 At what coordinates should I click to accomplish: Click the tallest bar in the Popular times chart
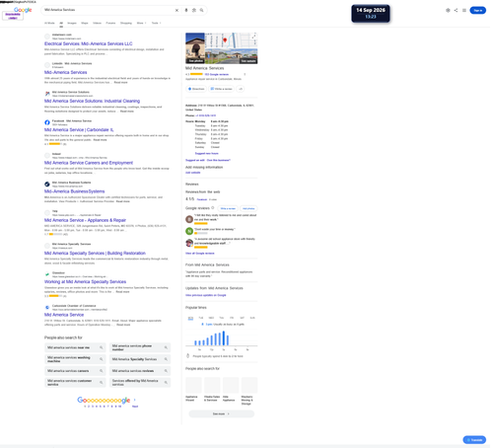coord(224,338)
